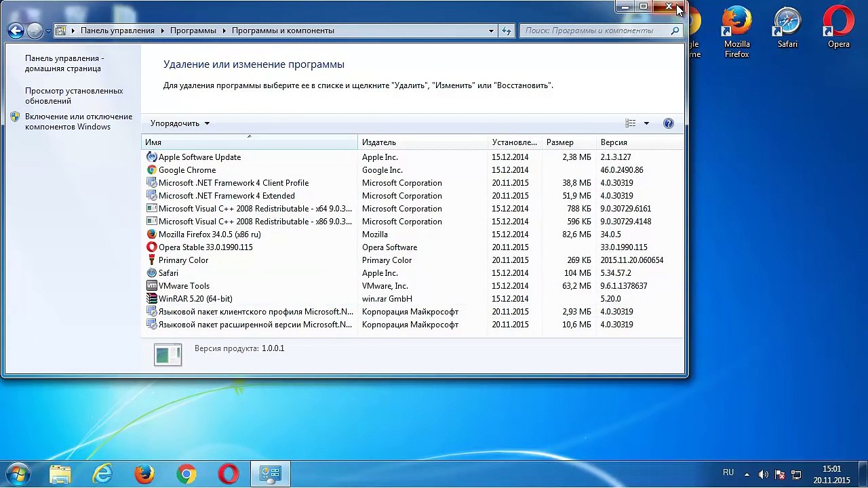Refresh the address bar contents
868x488 pixels.
tap(507, 30)
